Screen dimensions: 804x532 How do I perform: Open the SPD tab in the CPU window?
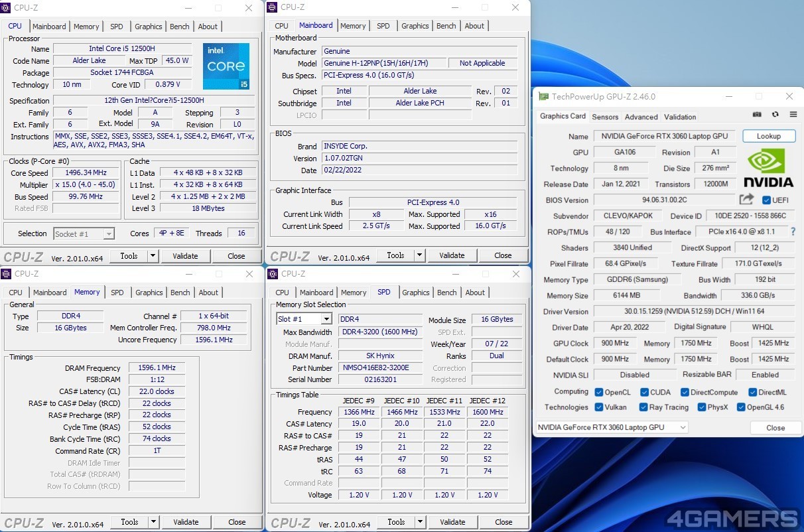coord(117,27)
